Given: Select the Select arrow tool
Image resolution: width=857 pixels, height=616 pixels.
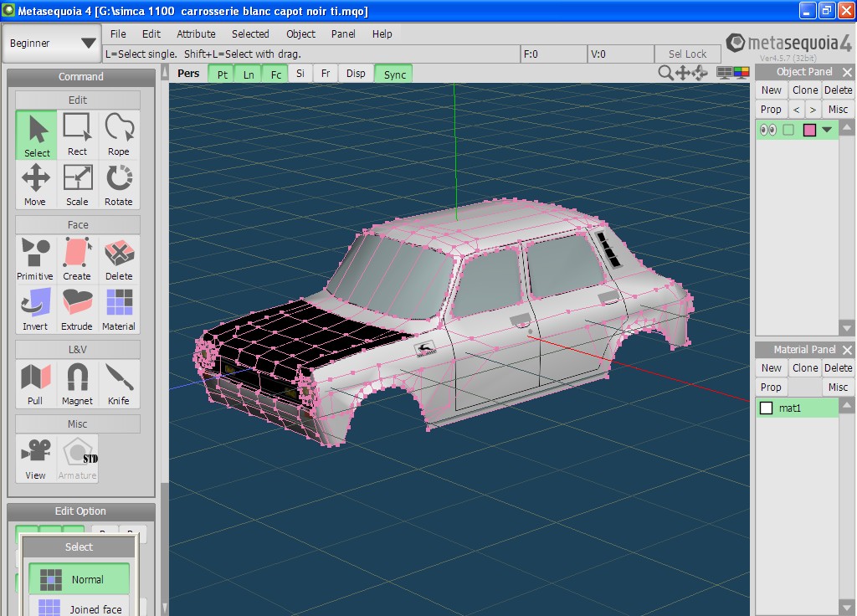Looking at the screenshot, I should click(x=37, y=135).
